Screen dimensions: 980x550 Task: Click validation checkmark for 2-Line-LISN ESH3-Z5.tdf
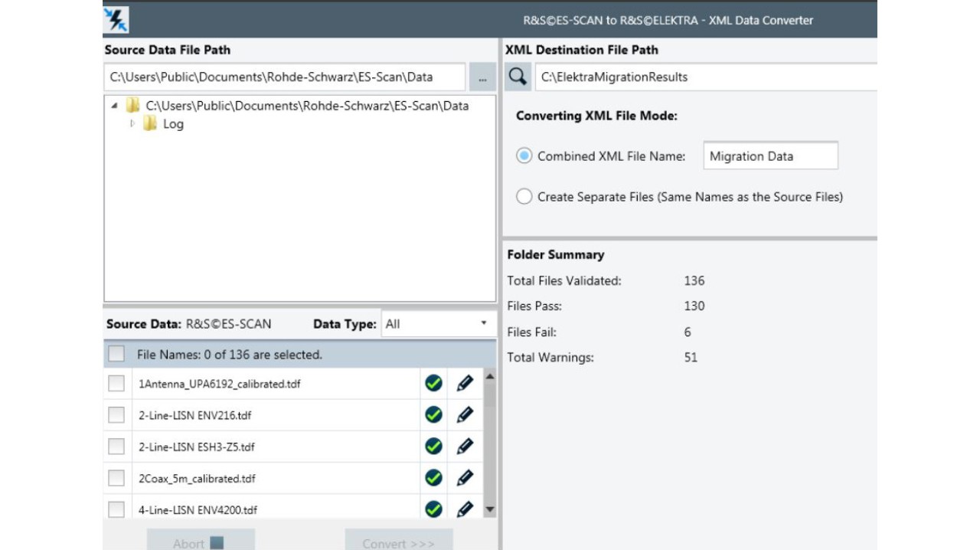coord(433,446)
